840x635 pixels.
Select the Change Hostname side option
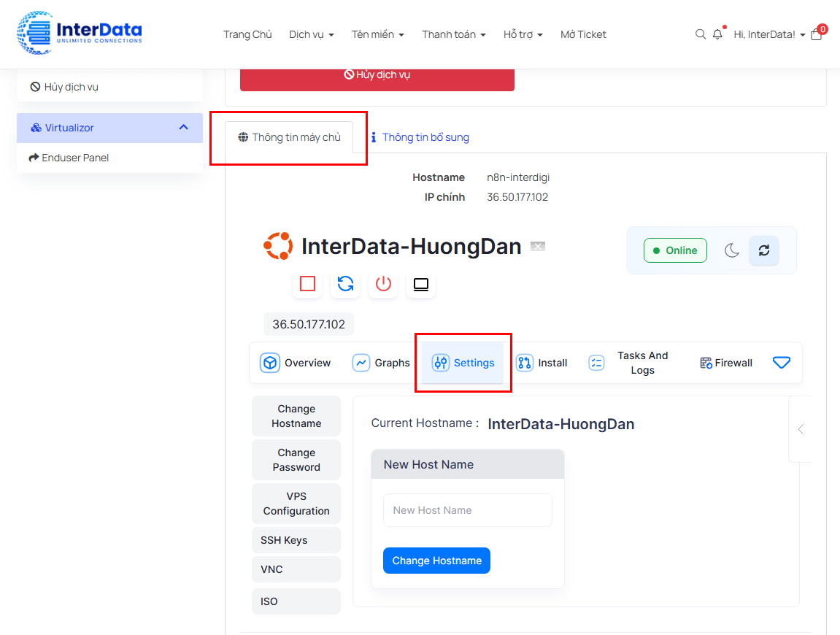(296, 416)
